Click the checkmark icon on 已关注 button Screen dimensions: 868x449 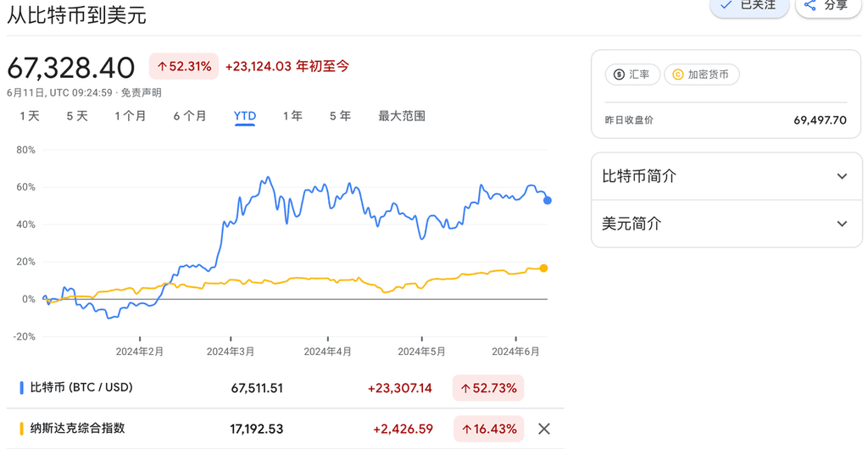click(726, 5)
